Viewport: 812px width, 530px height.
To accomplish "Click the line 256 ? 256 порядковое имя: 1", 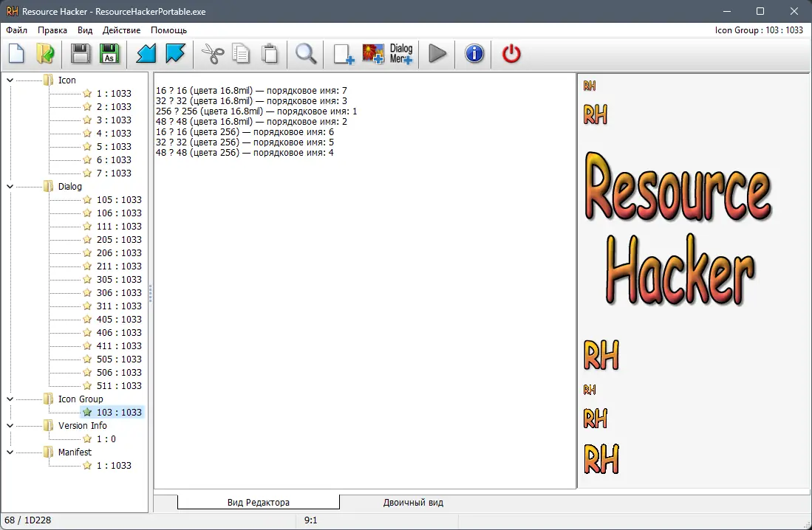I will point(256,111).
